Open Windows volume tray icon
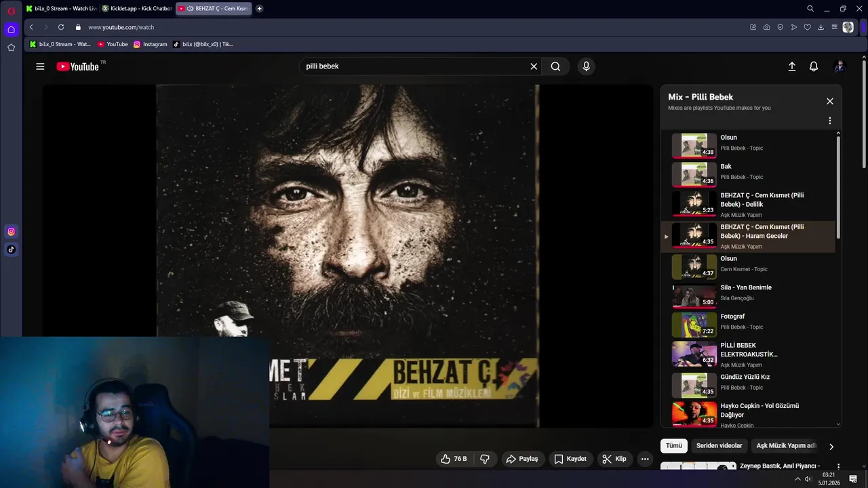The height and width of the screenshot is (488, 868). (808, 479)
